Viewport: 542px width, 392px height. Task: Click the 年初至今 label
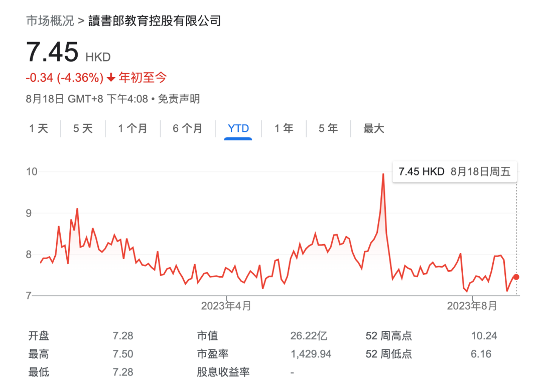(143, 77)
